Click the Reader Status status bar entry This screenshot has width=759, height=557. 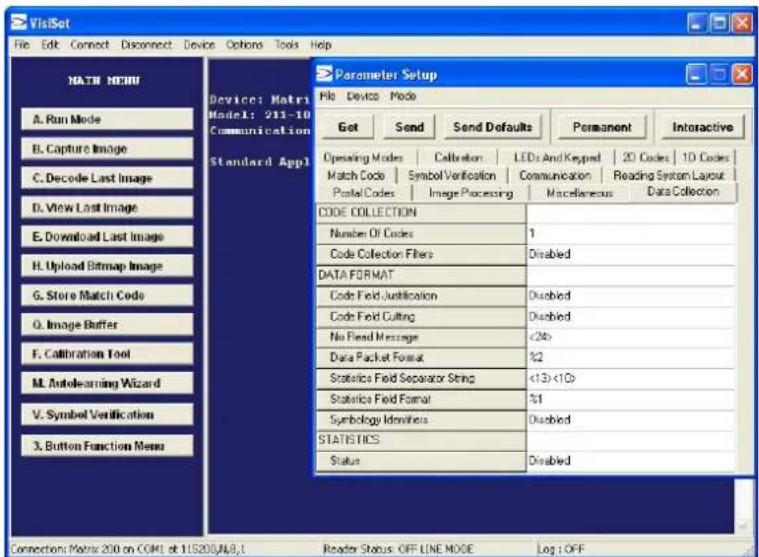click(398, 549)
